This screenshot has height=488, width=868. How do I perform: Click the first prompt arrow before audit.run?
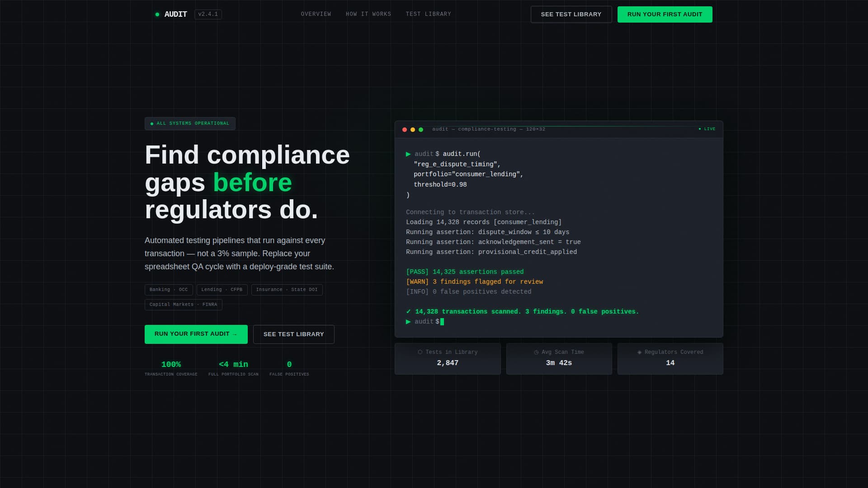[x=408, y=154]
